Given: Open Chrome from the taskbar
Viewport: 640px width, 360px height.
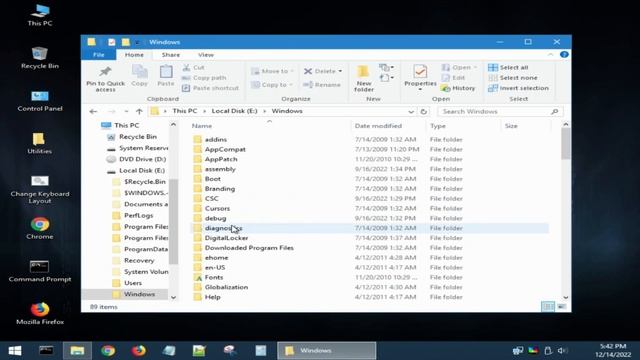Looking at the screenshot, I should [108, 350].
